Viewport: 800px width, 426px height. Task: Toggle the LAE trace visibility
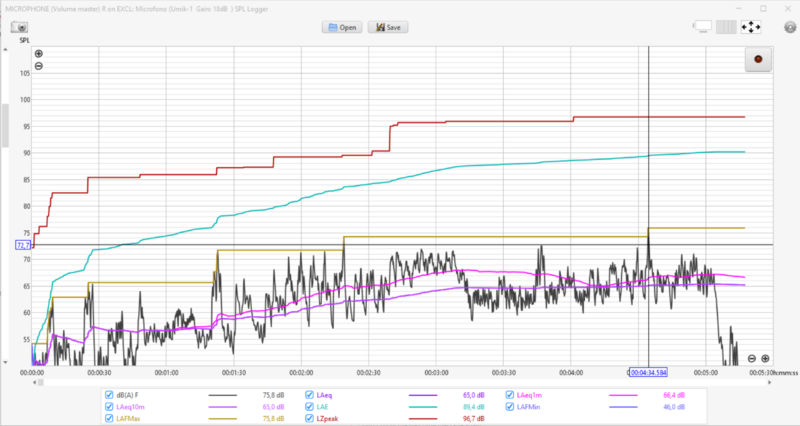pyautogui.click(x=309, y=407)
